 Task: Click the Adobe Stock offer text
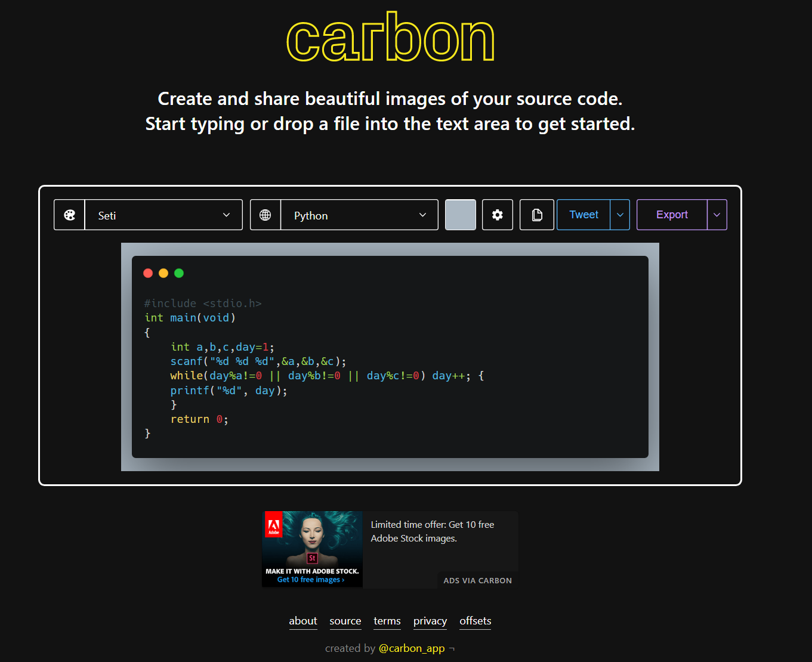433,531
